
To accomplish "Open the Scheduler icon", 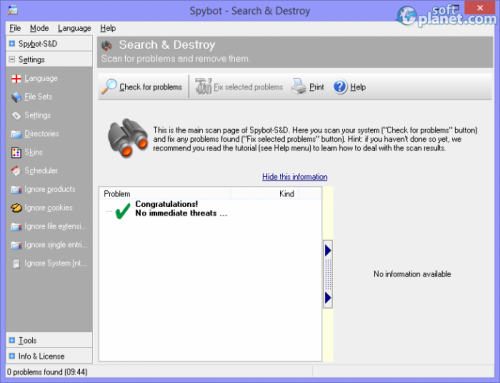I will (16, 171).
